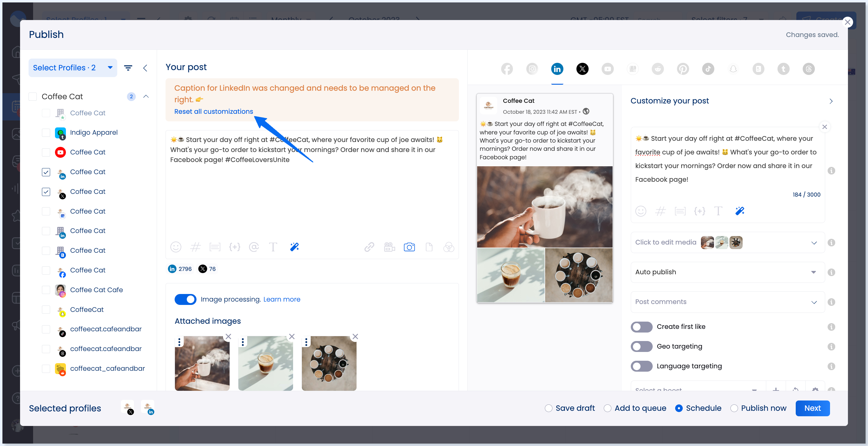
Task: Check the Coffee Cat group checkbox
Action: tap(33, 96)
